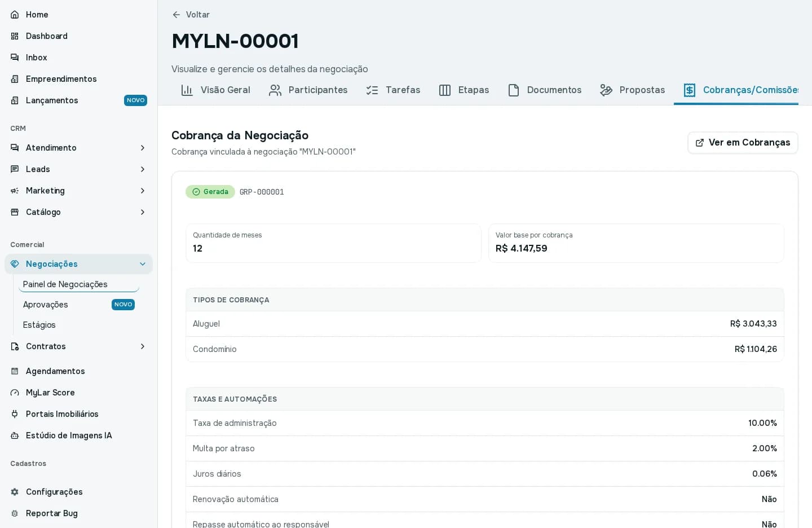Select the Etapas tab
This screenshot has width=812, height=528.
(x=464, y=90)
